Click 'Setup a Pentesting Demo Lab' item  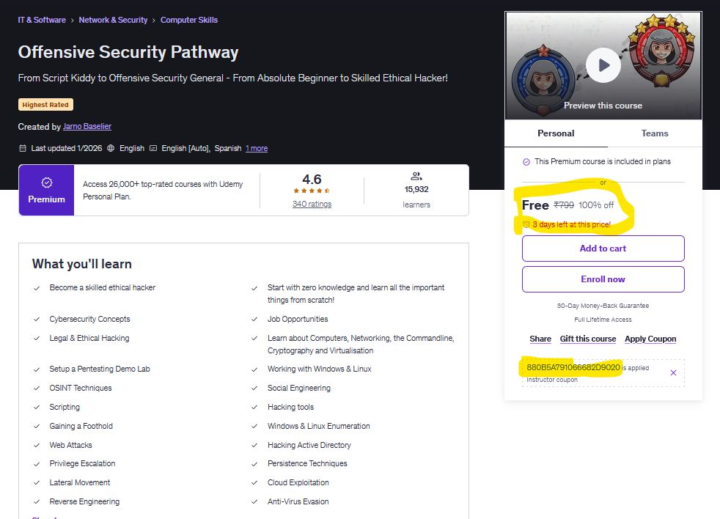[100, 369]
